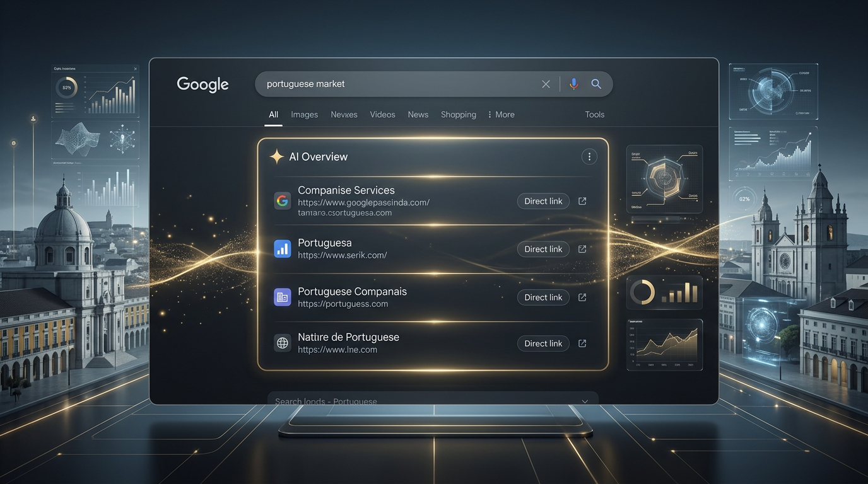Image resolution: width=868 pixels, height=484 pixels.
Task: Click the Google favicon beside Companise Services
Action: point(282,201)
